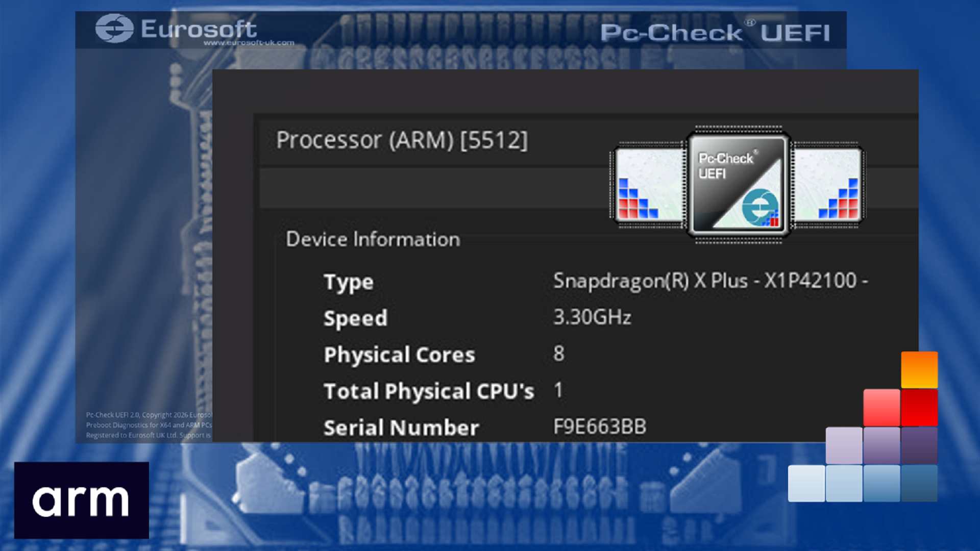Click the arm logo badge
980x551 pixels.
(82, 500)
